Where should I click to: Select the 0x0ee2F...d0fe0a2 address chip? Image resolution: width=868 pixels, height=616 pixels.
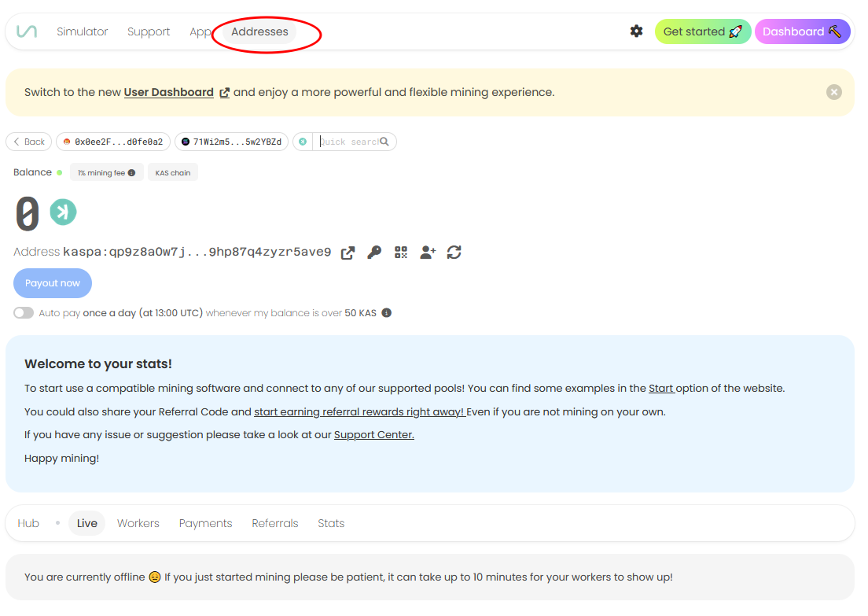coord(113,142)
